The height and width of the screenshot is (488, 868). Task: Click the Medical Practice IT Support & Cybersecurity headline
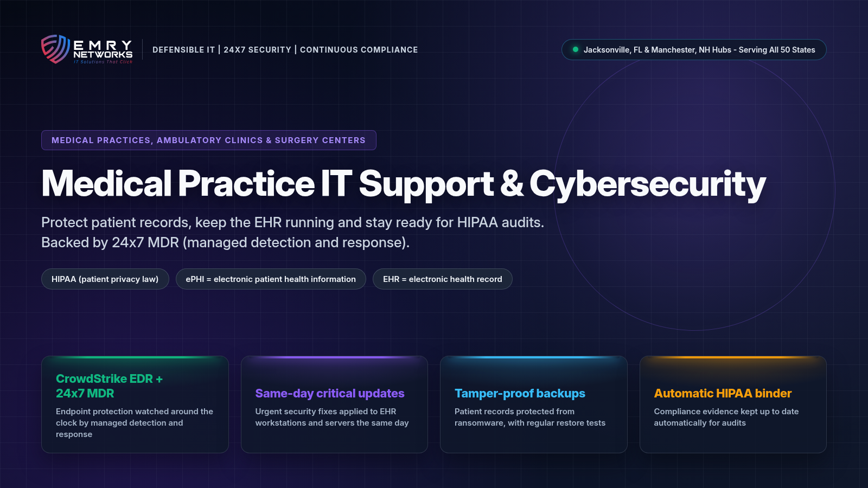[x=404, y=184]
